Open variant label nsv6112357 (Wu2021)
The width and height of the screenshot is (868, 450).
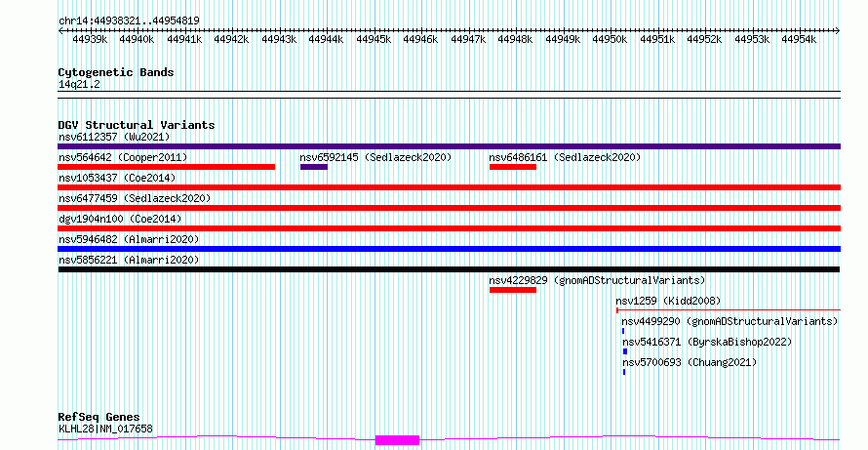tap(114, 137)
